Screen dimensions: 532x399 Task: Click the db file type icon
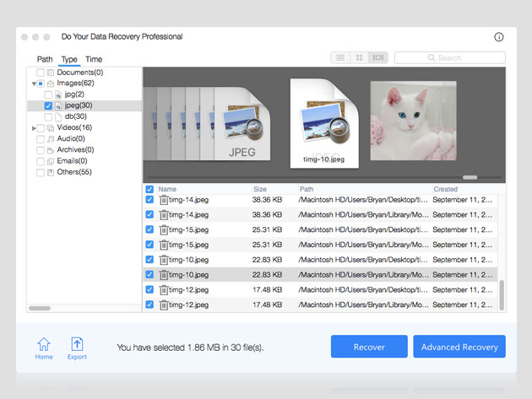58,116
